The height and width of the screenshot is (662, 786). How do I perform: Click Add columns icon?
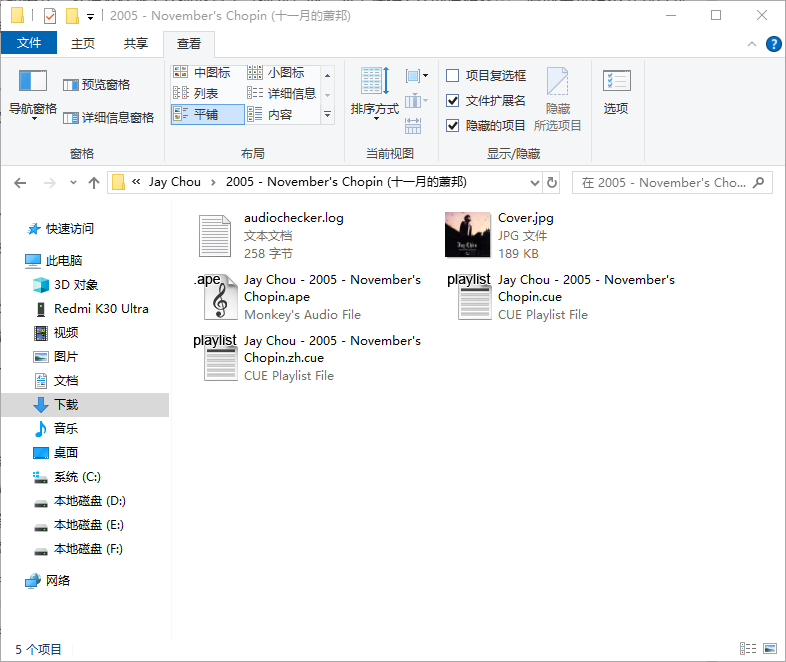416,101
